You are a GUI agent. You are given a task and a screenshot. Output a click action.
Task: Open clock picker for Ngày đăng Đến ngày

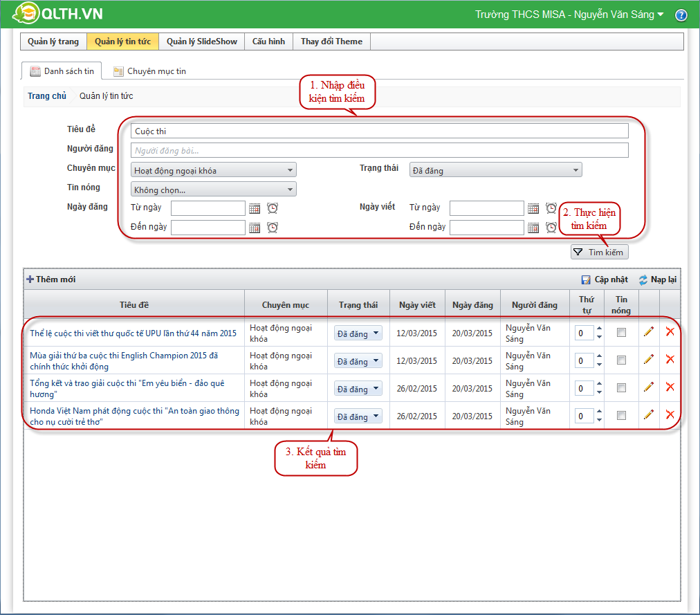[x=273, y=228]
